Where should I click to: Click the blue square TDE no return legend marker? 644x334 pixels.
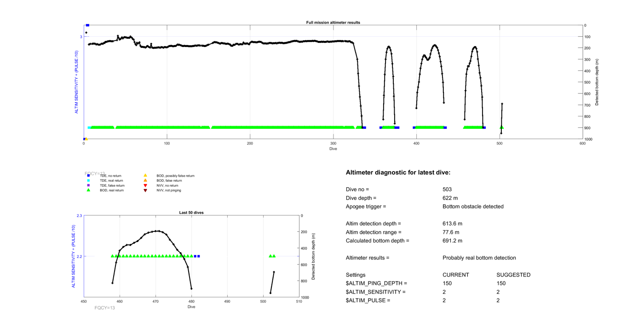[x=88, y=176]
